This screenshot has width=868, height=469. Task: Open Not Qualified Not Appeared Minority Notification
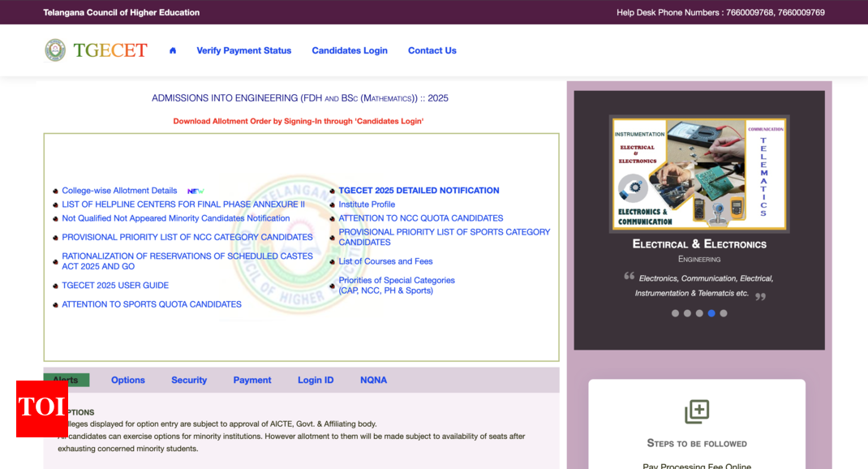(176, 218)
